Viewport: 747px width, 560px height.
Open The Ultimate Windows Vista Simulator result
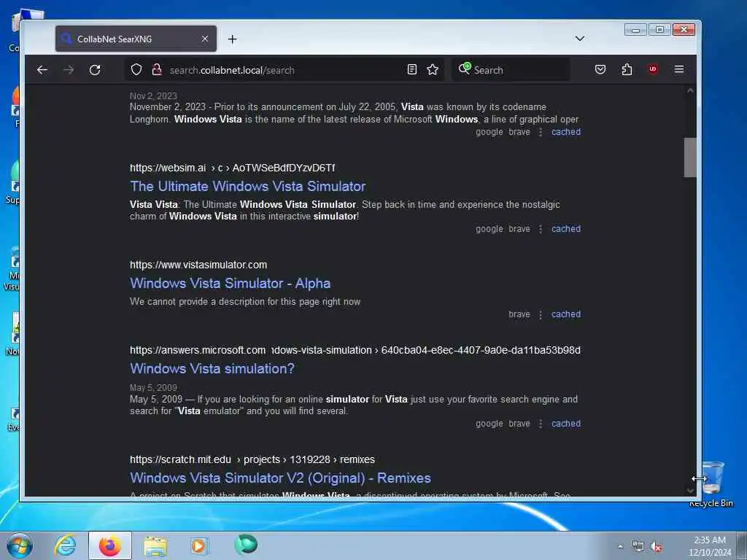point(248,186)
